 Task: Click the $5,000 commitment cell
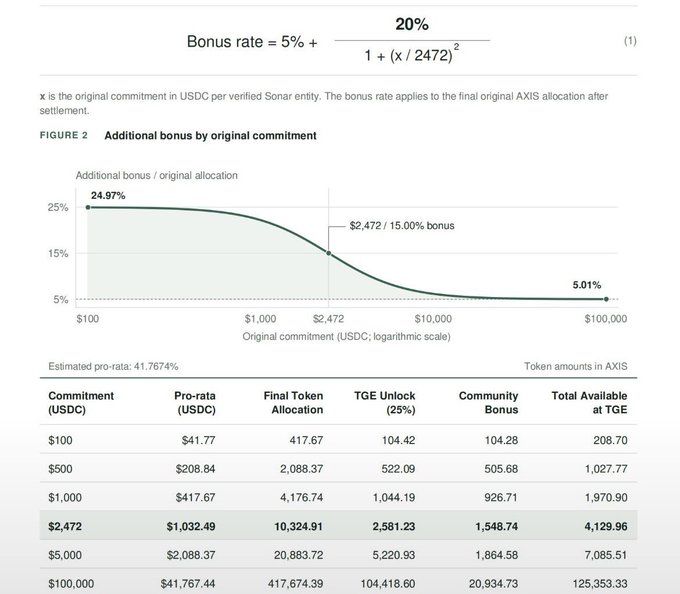coord(65,555)
